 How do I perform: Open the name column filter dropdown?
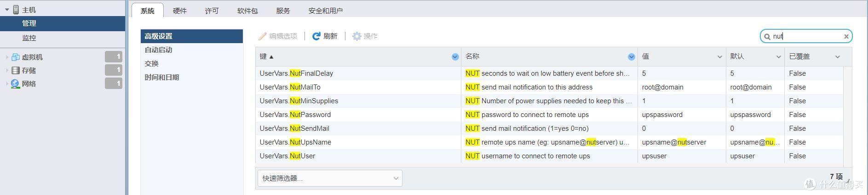pos(631,57)
